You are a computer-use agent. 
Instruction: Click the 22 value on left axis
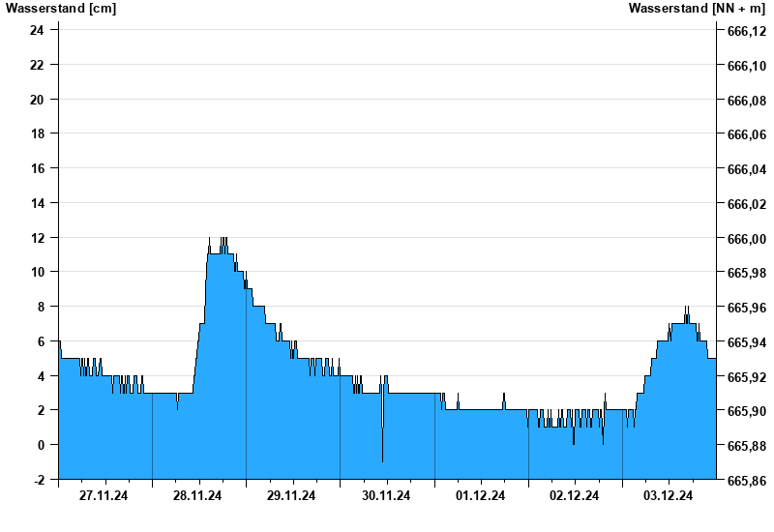[x=37, y=65]
